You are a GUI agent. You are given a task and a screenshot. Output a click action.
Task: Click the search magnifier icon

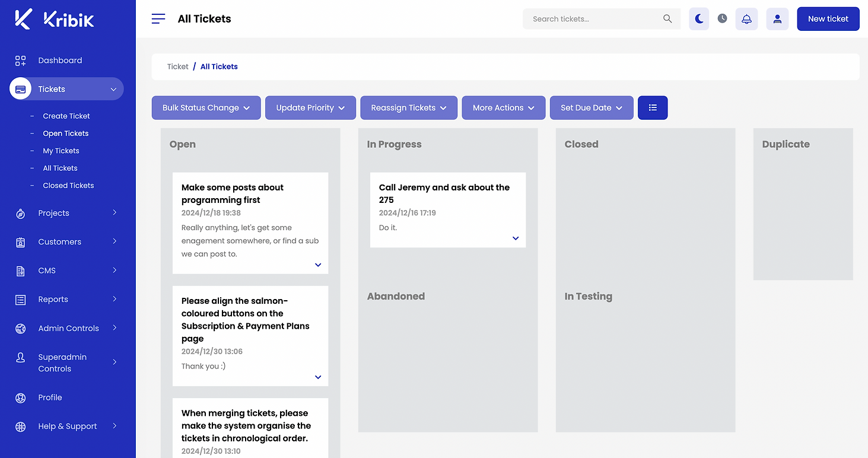click(667, 19)
